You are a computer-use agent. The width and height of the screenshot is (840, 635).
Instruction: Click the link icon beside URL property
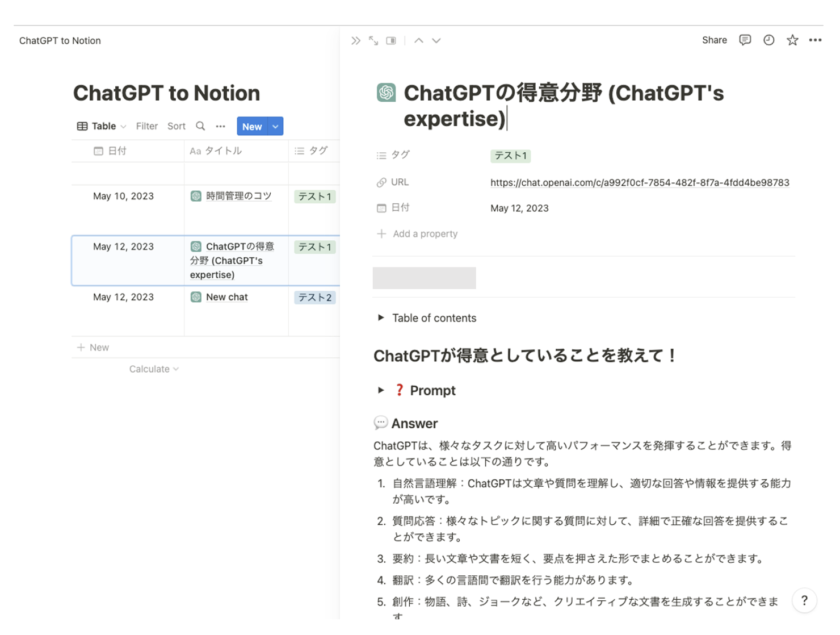[381, 182]
